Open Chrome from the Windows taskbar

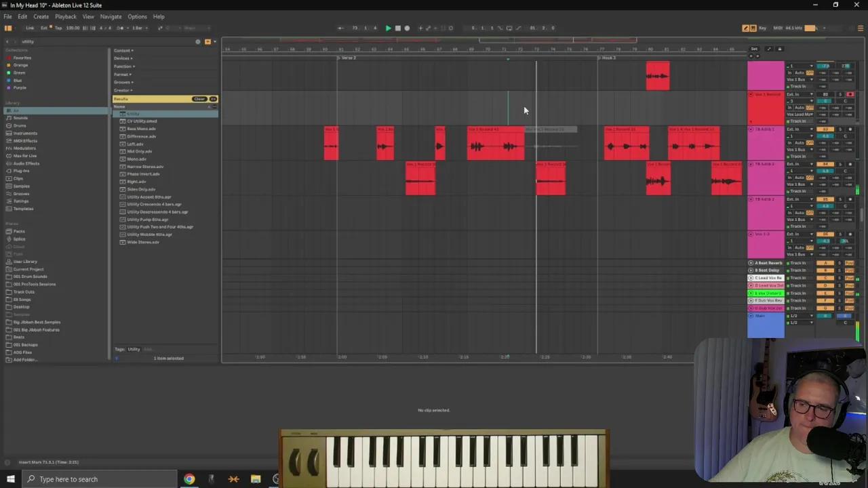coord(189,479)
